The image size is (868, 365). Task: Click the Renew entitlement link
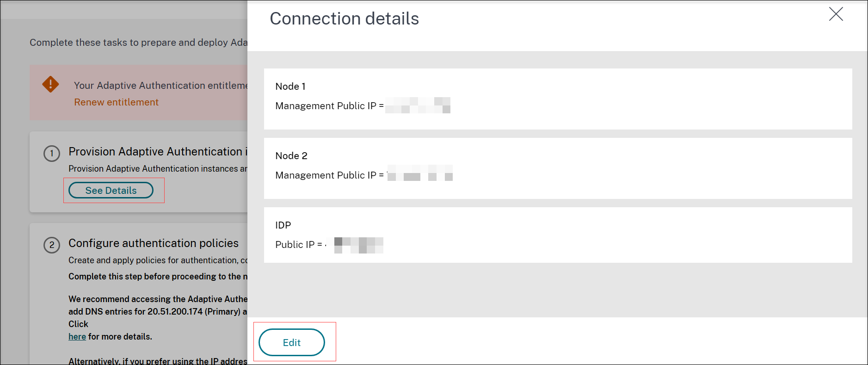(116, 102)
